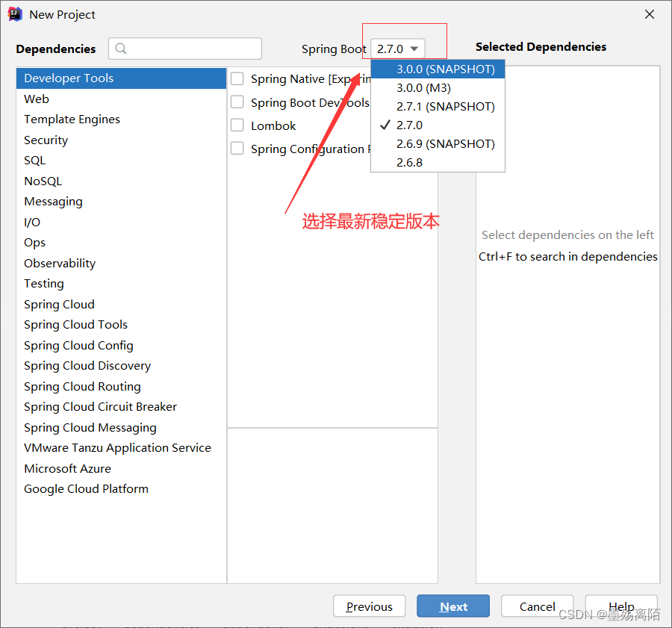Open the Spring Cloud category
Viewport: 672px width, 628px height.
pyautogui.click(x=121, y=305)
